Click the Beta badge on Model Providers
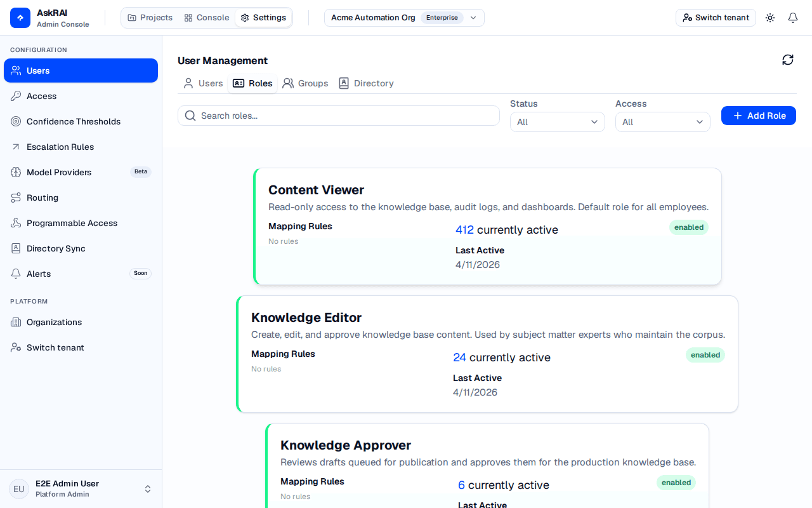The width and height of the screenshot is (812, 508). tap(141, 171)
